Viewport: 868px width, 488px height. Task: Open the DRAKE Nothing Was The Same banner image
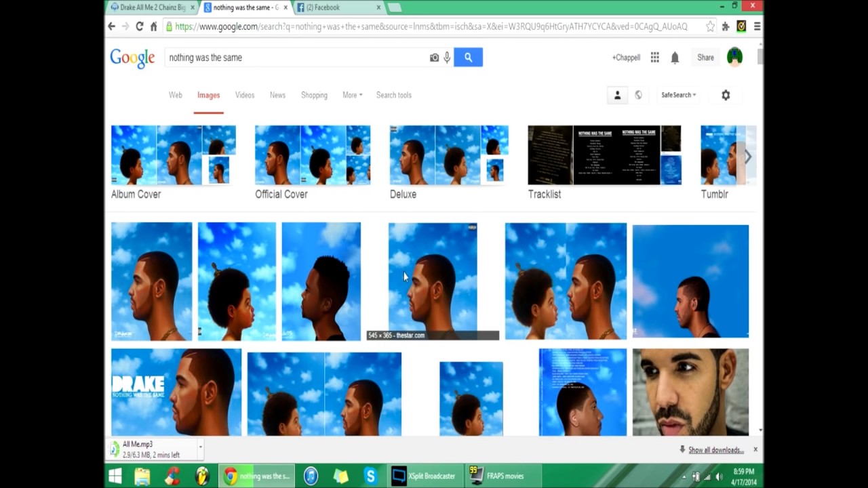pos(176,392)
